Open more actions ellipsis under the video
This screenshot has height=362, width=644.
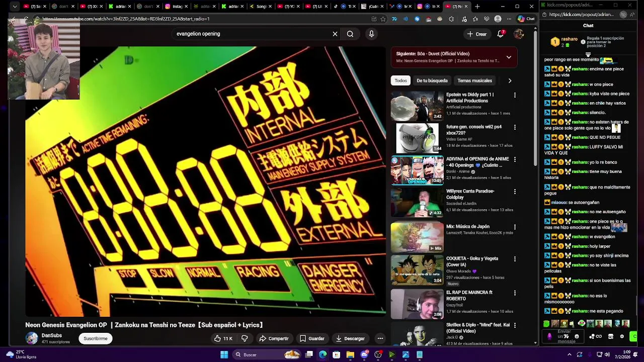coord(380,338)
